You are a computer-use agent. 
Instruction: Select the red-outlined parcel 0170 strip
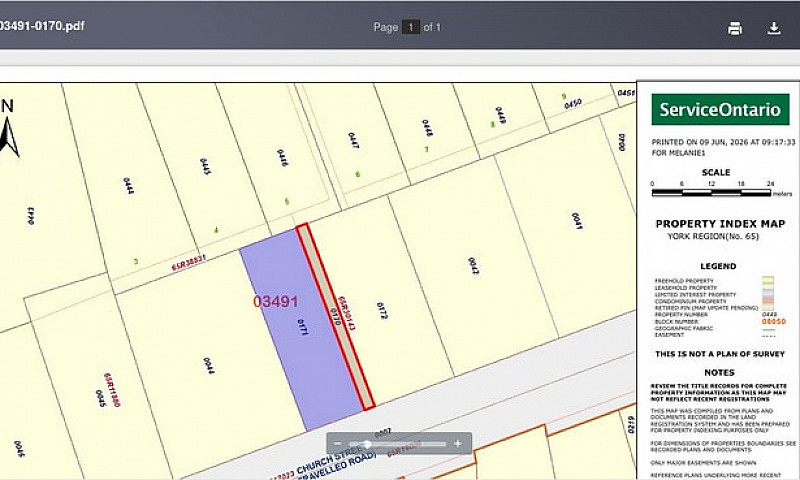(335, 316)
